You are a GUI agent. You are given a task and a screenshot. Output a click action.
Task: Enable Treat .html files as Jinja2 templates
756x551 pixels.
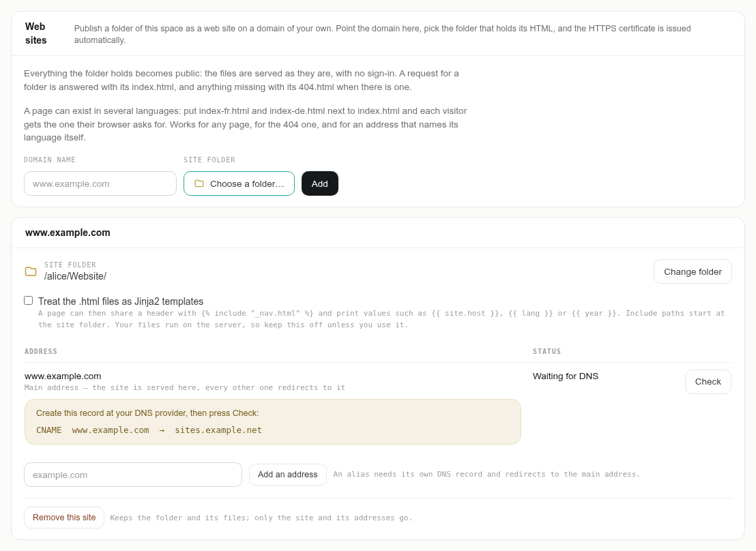click(29, 301)
